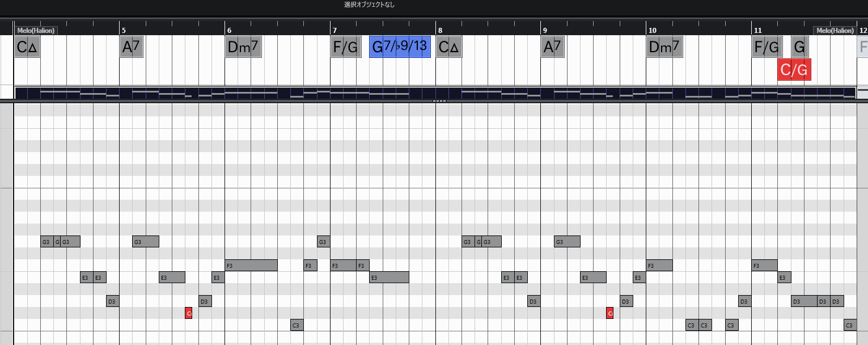Select the CΔ chord event at bar 8
Image resolution: width=868 pixels, height=345 pixels.
click(448, 47)
